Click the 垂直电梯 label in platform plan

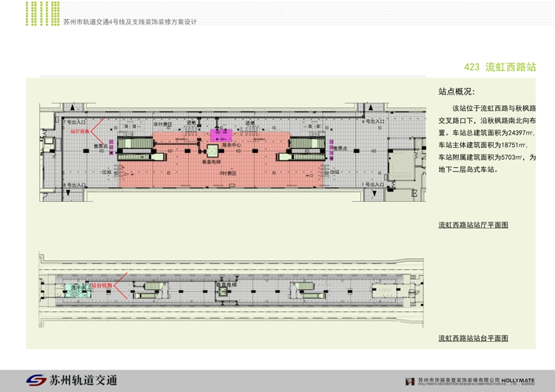point(226,285)
